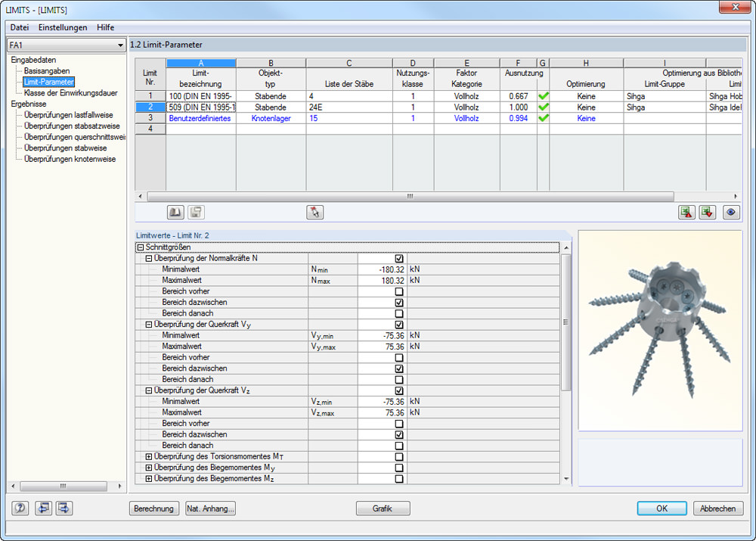Image resolution: width=756 pixels, height=541 pixels.
Task: Collapse Überprüfung der Normalkräfte N section
Action: point(149,259)
